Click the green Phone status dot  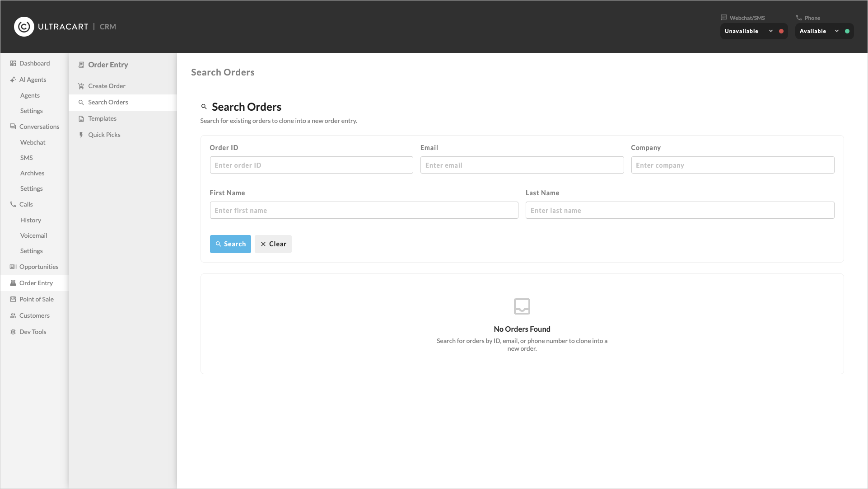pos(847,31)
